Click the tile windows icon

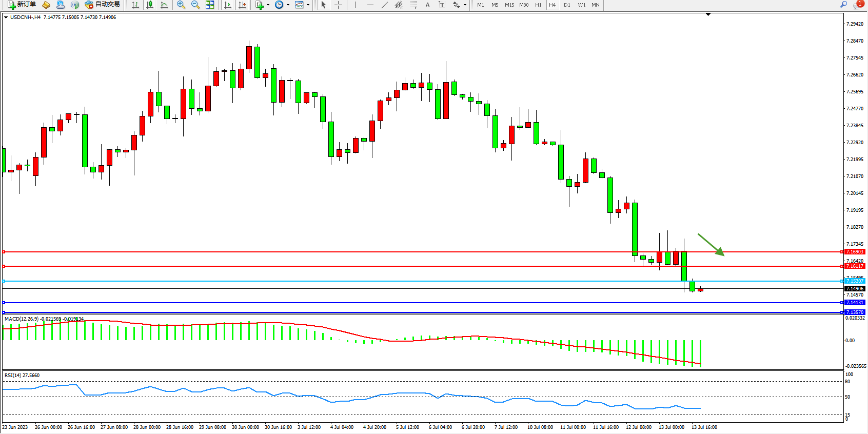pyautogui.click(x=210, y=5)
